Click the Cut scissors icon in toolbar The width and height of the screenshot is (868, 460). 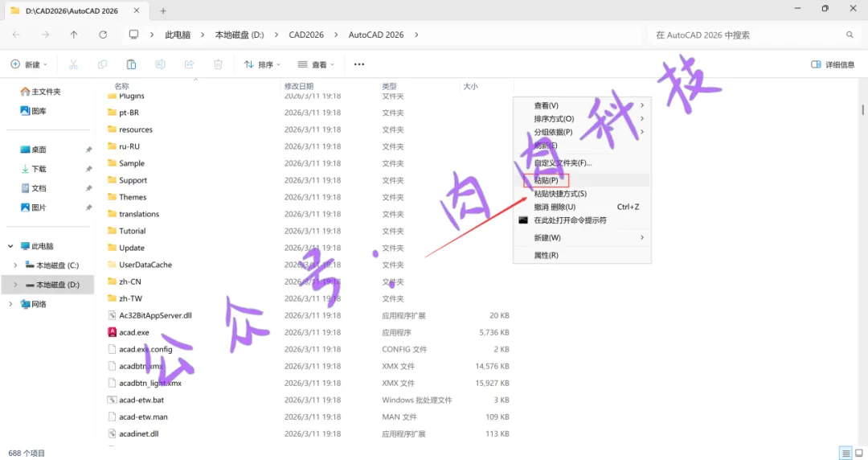(x=73, y=64)
